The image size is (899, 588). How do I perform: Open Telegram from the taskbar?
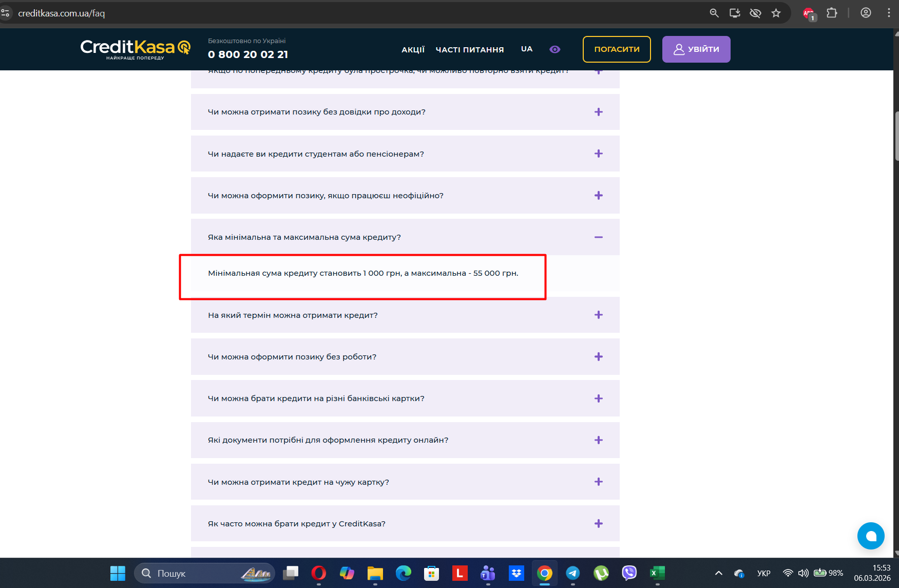(573, 573)
